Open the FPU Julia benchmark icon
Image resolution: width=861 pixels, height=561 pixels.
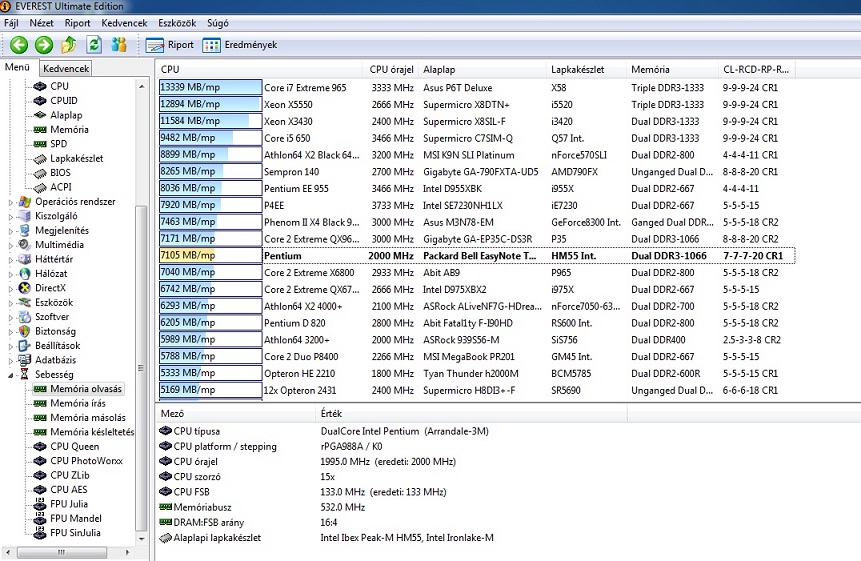pos(40,503)
